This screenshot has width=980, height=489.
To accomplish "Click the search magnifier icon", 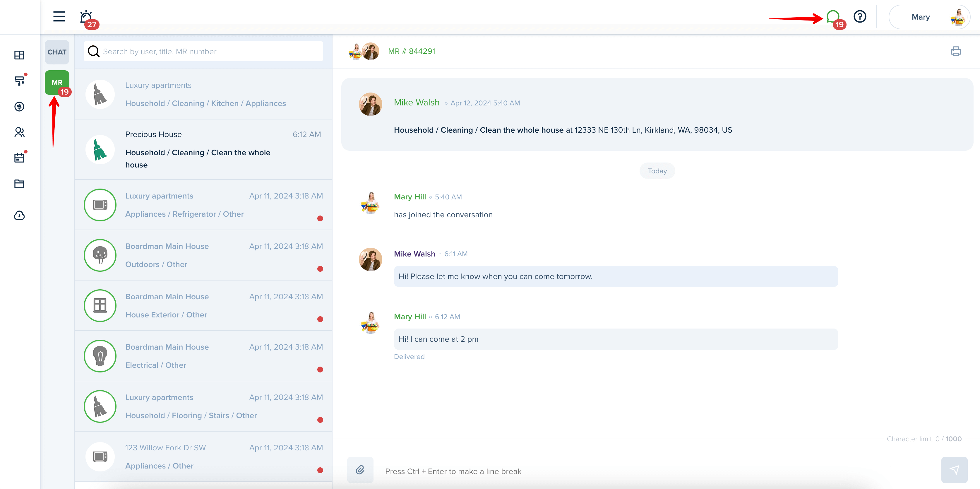I will coord(93,51).
